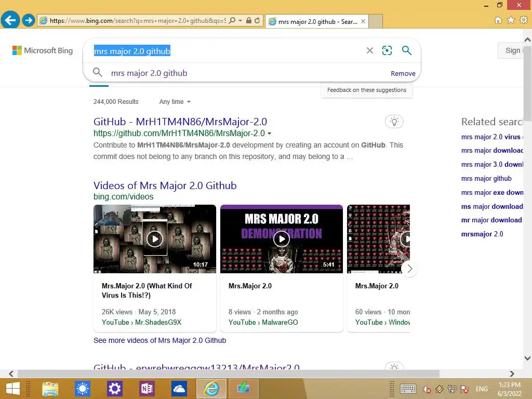
Task: Go forward with the browser Forward arrow
Action: (x=29, y=20)
